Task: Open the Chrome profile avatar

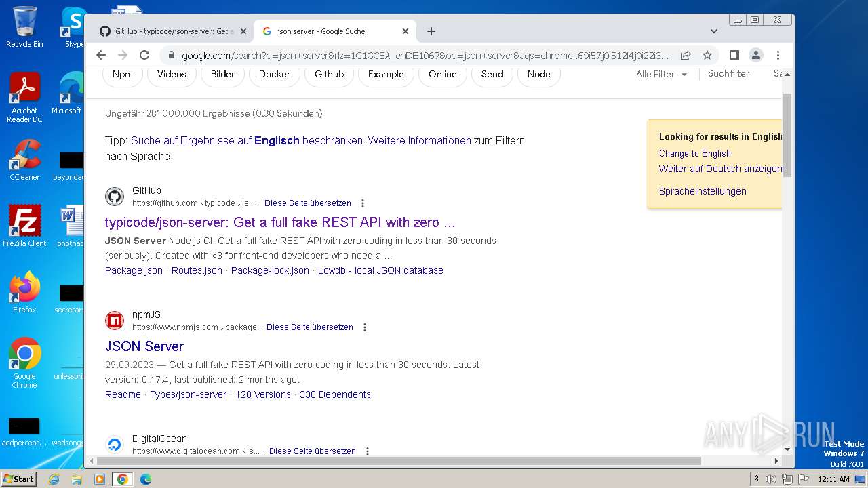Action: [x=756, y=55]
